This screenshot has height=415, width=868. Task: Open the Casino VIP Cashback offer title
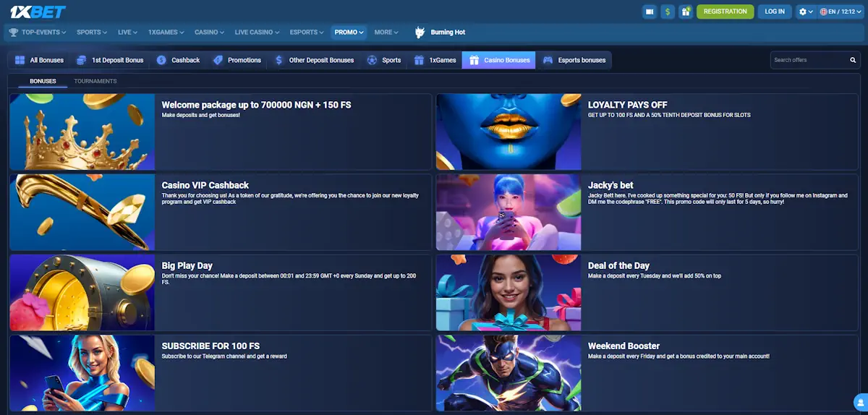(x=205, y=185)
